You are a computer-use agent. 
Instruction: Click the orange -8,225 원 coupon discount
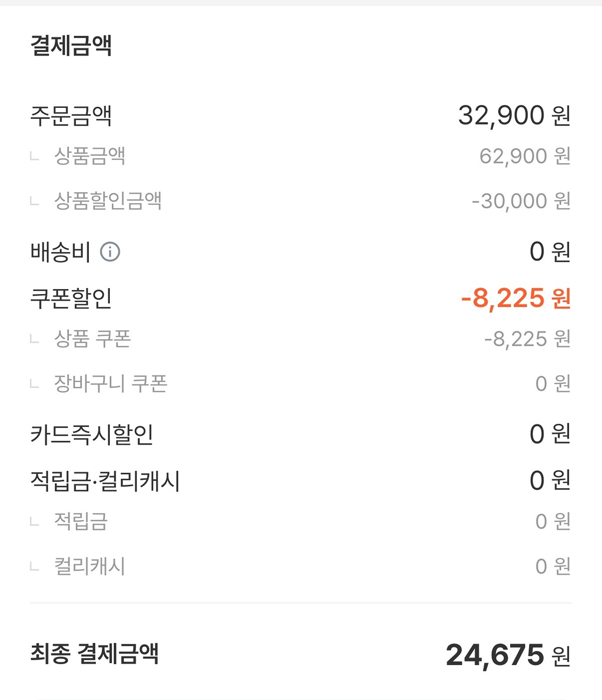516,298
